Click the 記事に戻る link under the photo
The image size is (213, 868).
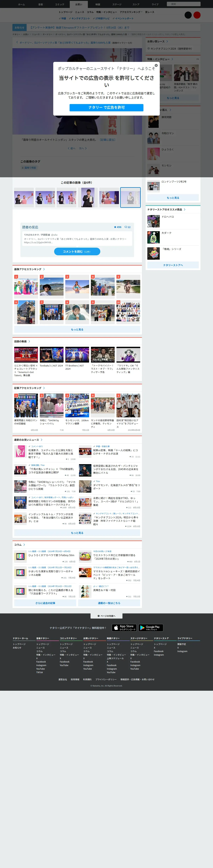tap(108, 140)
